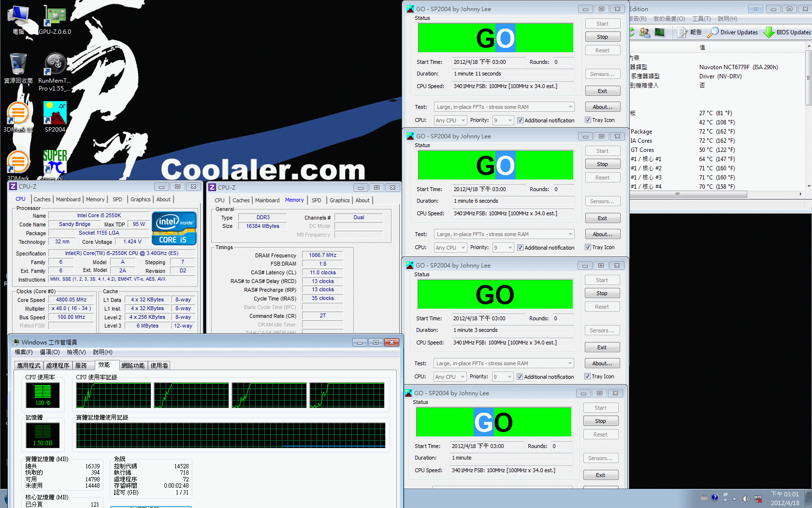Open the Any CPU dropdown in the first SP2004 window
This screenshot has width=812, height=508.
tap(450, 120)
